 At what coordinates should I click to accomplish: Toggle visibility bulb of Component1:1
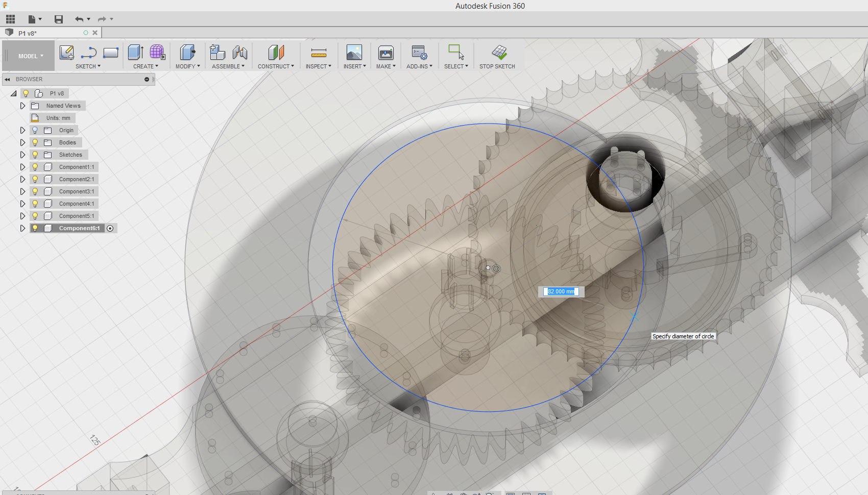pos(35,167)
